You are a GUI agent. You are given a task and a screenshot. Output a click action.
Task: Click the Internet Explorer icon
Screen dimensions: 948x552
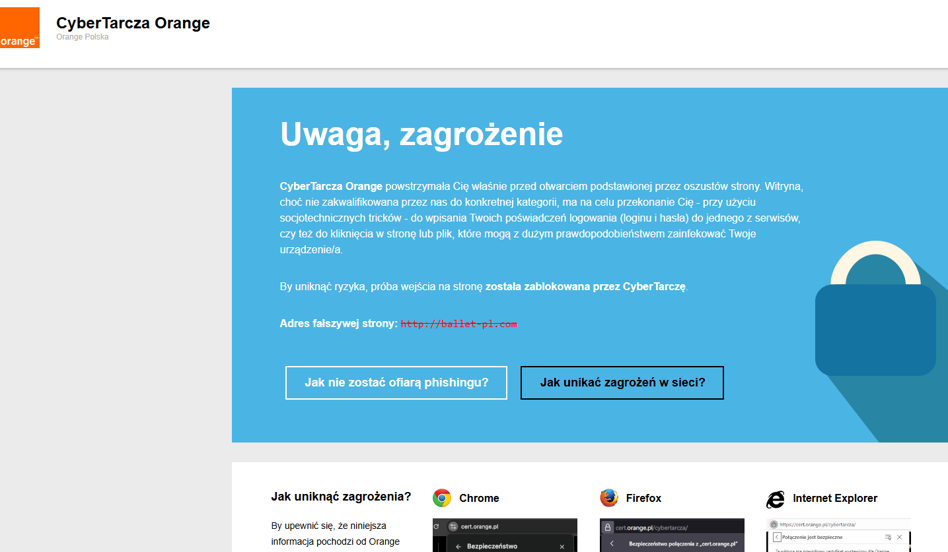[x=776, y=499]
